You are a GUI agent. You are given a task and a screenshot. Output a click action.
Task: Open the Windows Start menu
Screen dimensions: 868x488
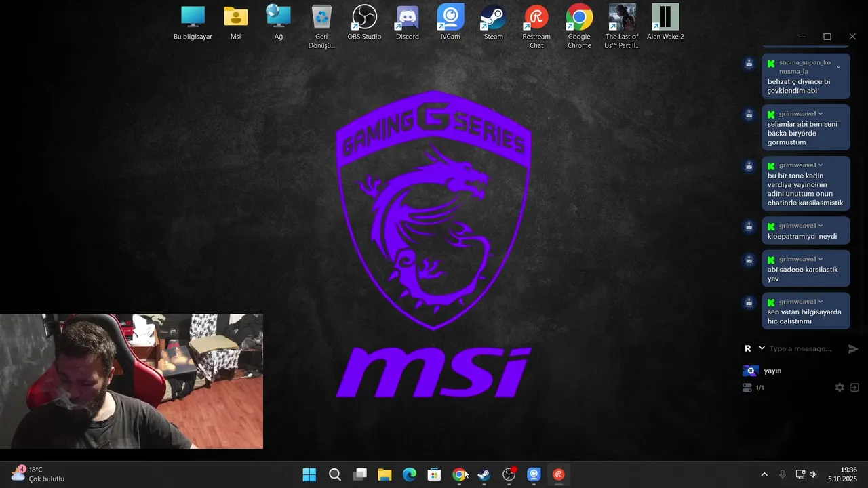pos(309,474)
